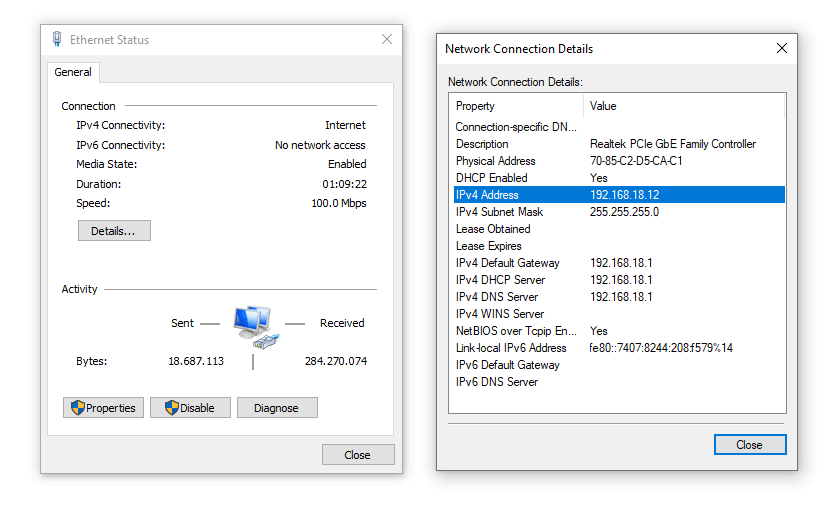Viewport: 836px width, 521px height.
Task: Select the Description row for Realtek controller
Action: pos(618,144)
